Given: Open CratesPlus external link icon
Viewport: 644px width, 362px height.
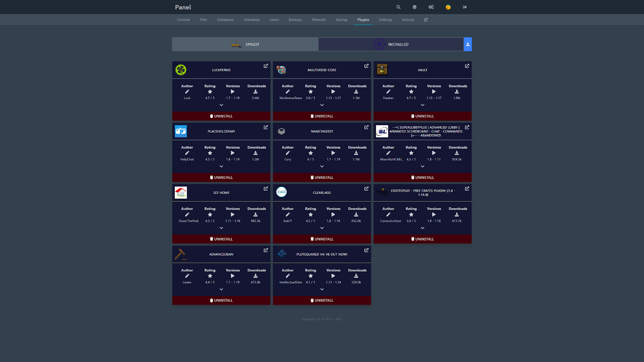Looking at the screenshot, I should click(x=467, y=189).
